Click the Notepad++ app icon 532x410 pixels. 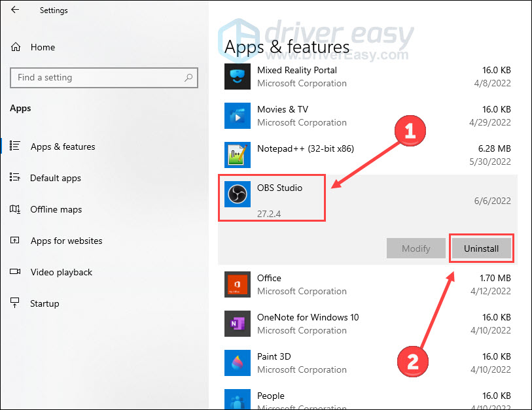(x=238, y=155)
